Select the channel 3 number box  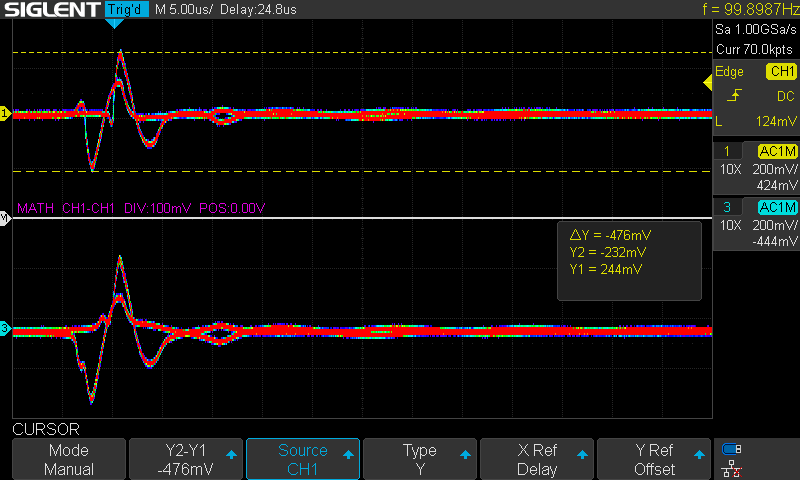tap(727, 207)
